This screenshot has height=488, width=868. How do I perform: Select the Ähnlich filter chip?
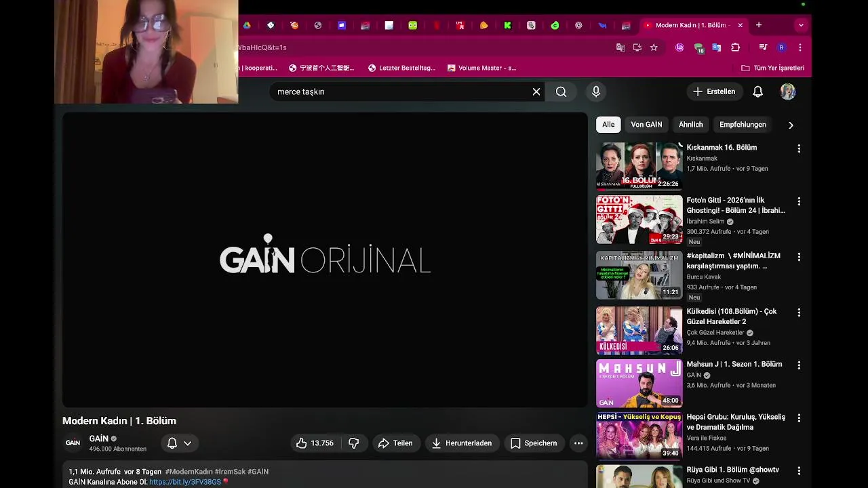pos(690,125)
